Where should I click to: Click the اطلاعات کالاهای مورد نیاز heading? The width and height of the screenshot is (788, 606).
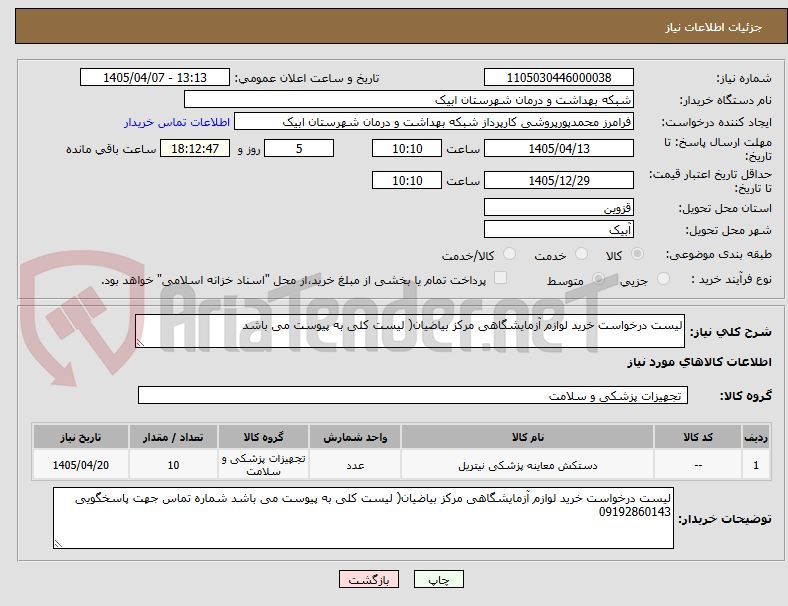[699, 362]
